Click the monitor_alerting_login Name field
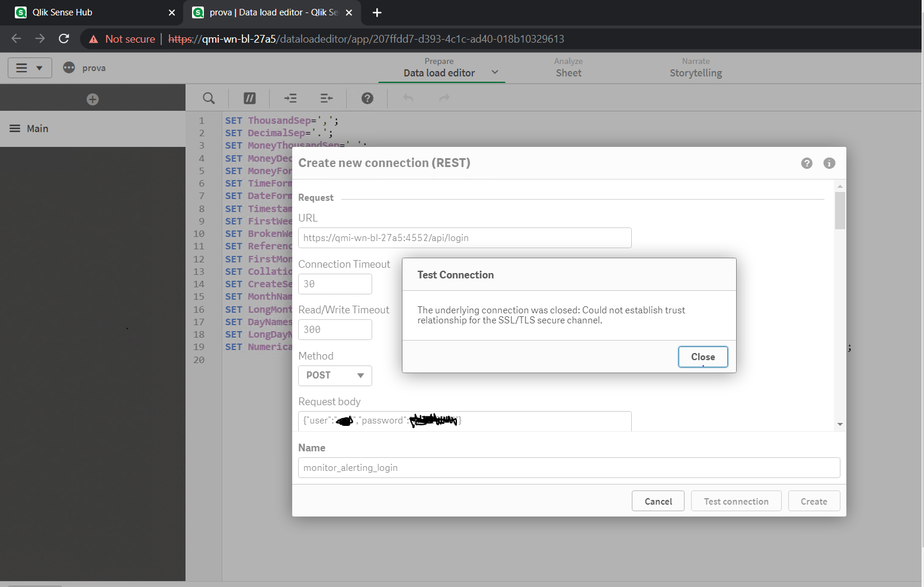 568,467
